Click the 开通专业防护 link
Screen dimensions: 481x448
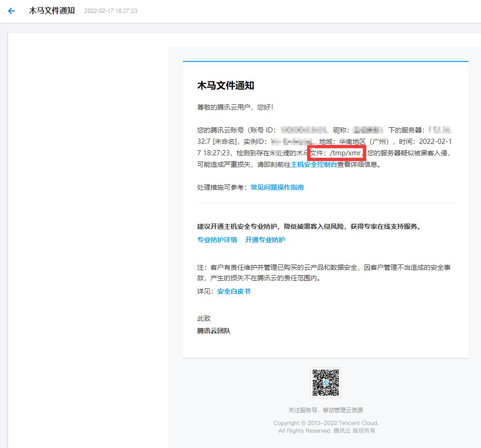(265, 240)
